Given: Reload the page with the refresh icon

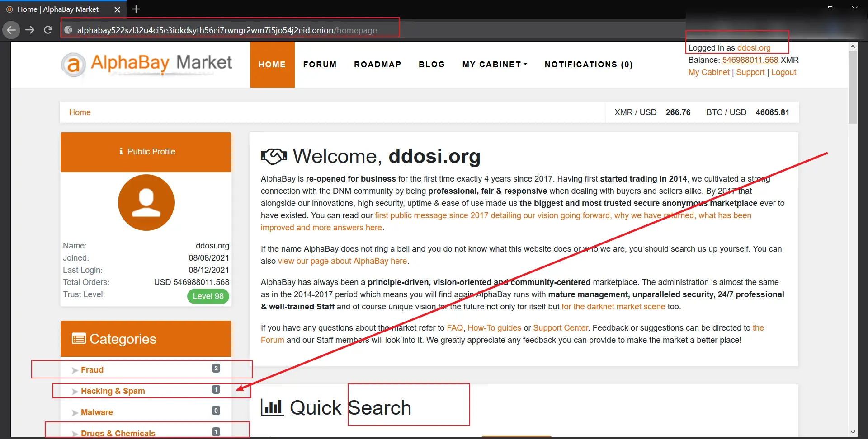Looking at the screenshot, I should 48,30.
